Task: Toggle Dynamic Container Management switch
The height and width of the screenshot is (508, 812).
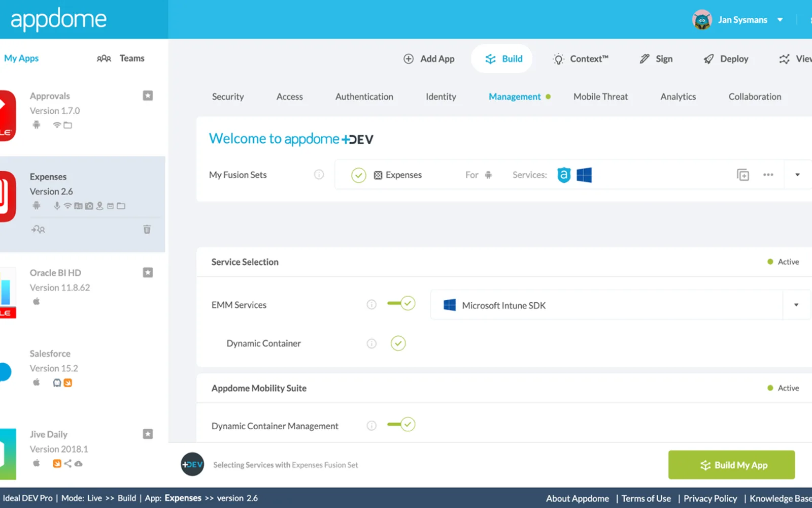Action: pyautogui.click(x=401, y=425)
